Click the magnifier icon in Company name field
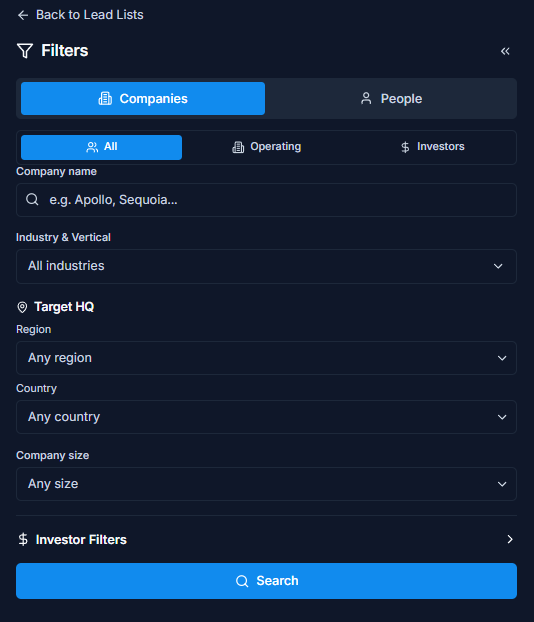This screenshot has width=534, height=622. point(32,199)
